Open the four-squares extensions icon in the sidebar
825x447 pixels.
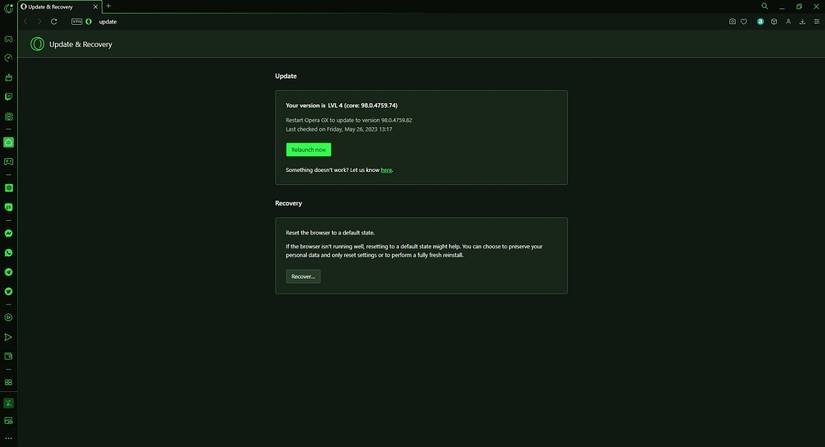click(8, 382)
